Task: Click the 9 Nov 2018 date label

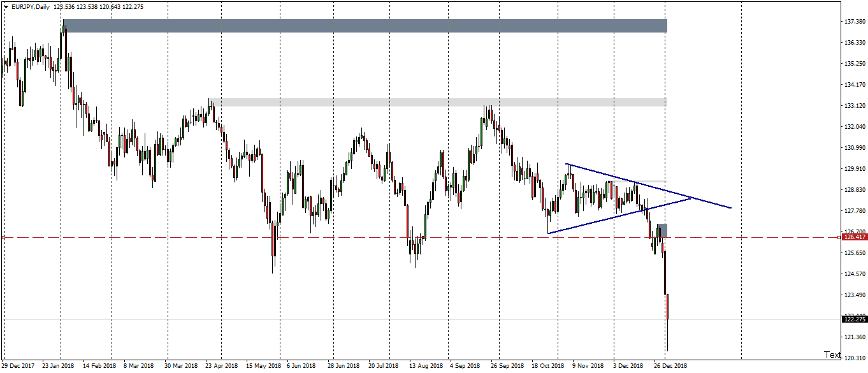Action: click(588, 366)
